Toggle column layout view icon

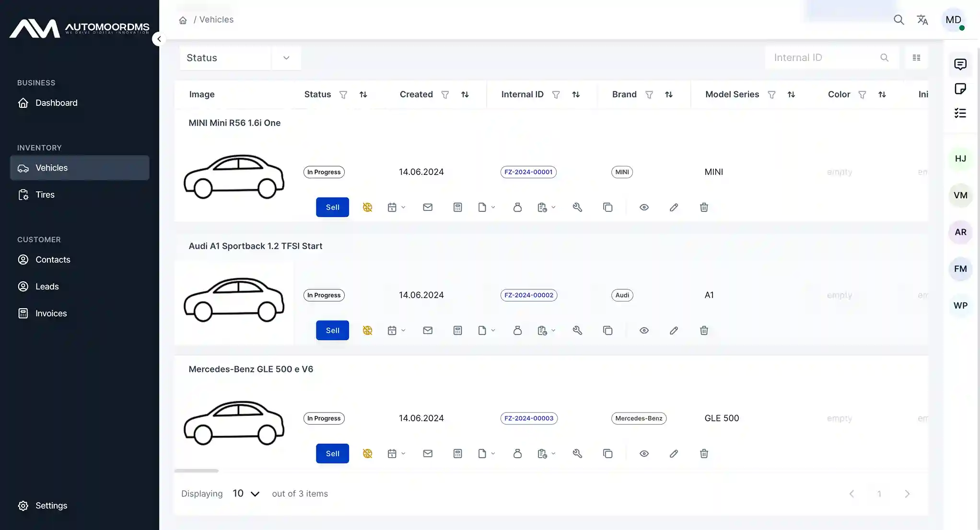point(916,58)
